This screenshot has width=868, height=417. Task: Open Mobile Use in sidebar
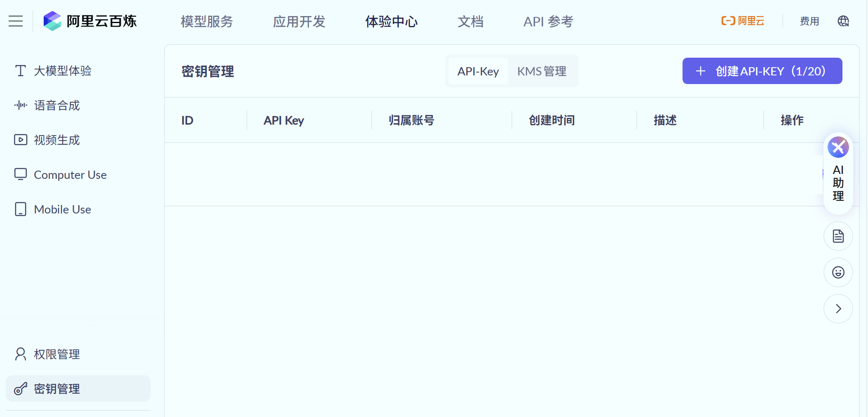coord(78,209)
